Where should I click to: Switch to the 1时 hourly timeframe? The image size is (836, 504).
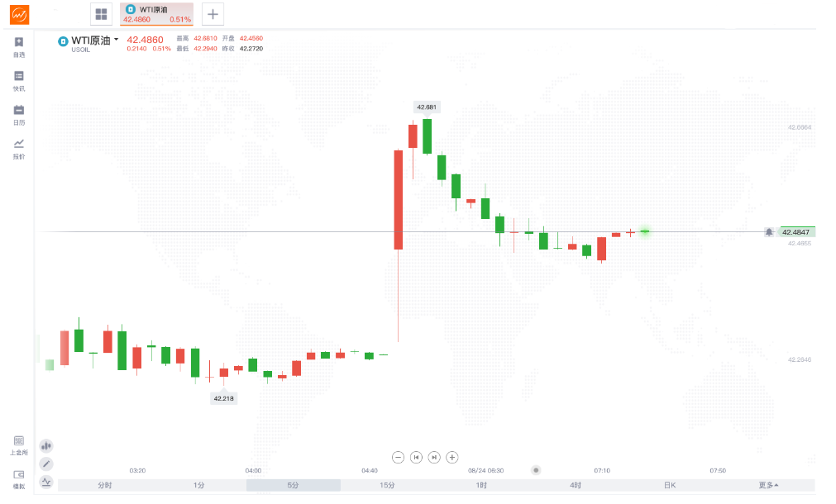coord(481,485)
